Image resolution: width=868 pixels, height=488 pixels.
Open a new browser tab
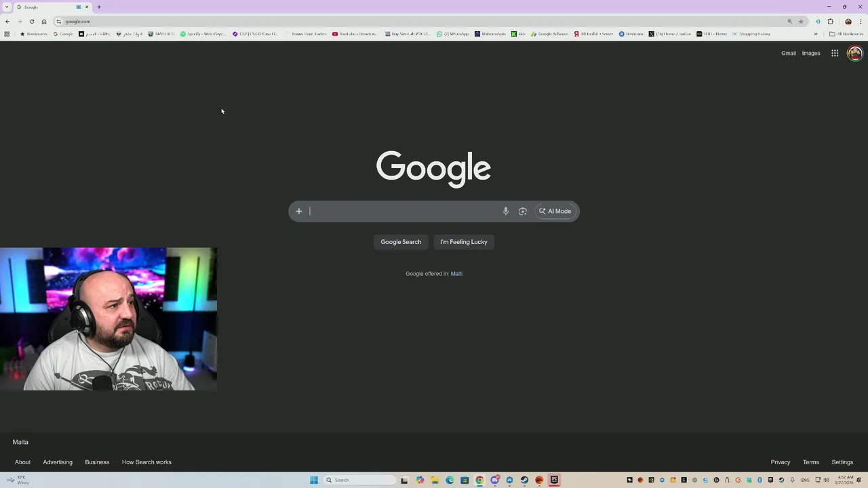[x=99, y=7]
